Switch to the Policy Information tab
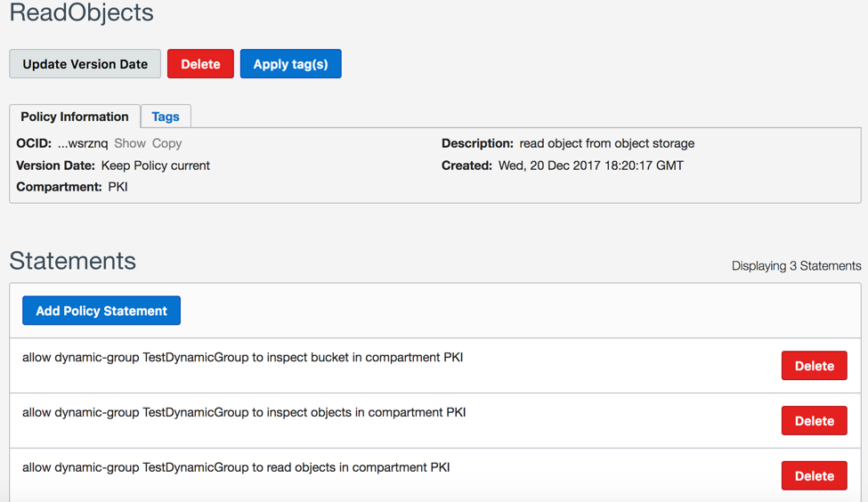 point(75,117)
